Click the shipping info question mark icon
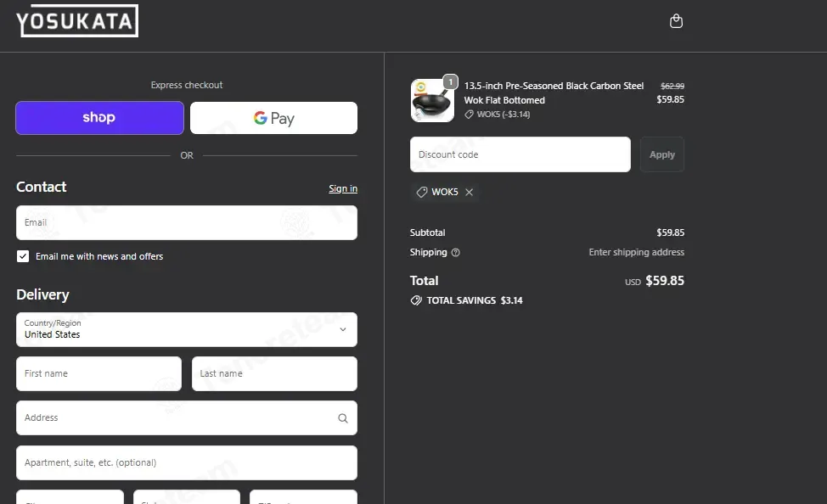The height and width of the screenshot is (504, 827). pyautogui.click(x=456, y=253)
